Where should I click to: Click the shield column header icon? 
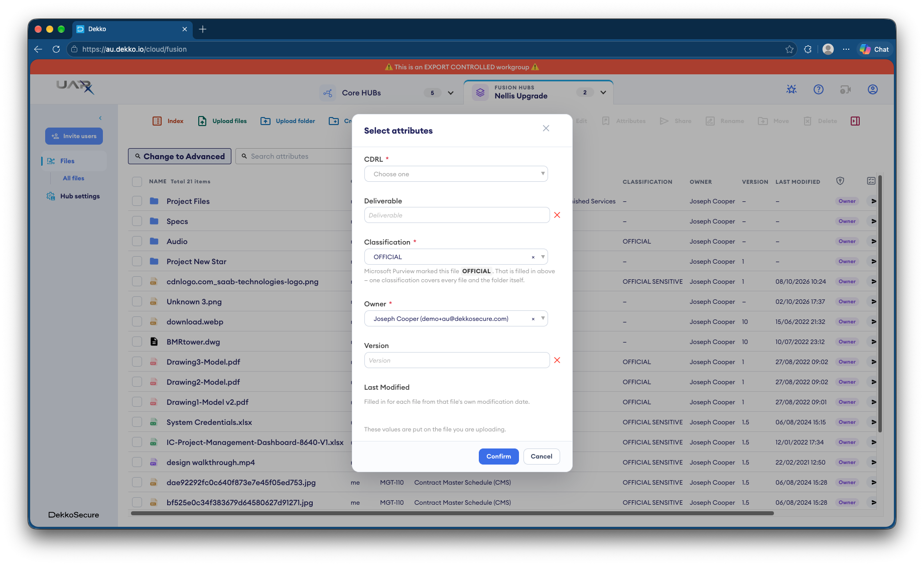point(840,181)
